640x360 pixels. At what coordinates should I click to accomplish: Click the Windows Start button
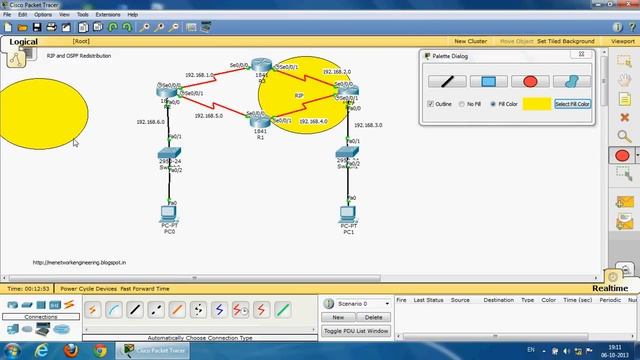click(x=11, y=351)
